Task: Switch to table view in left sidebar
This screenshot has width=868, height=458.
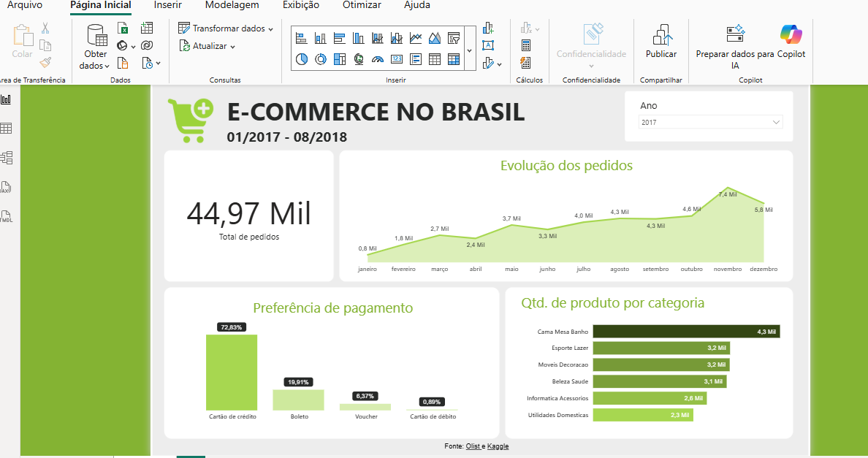Action: (6, 129)
